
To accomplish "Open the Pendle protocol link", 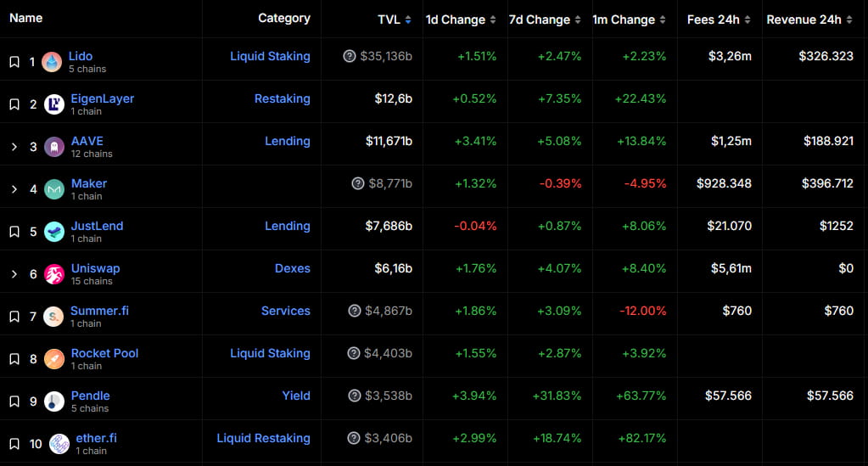I will [x=90, y=396].
